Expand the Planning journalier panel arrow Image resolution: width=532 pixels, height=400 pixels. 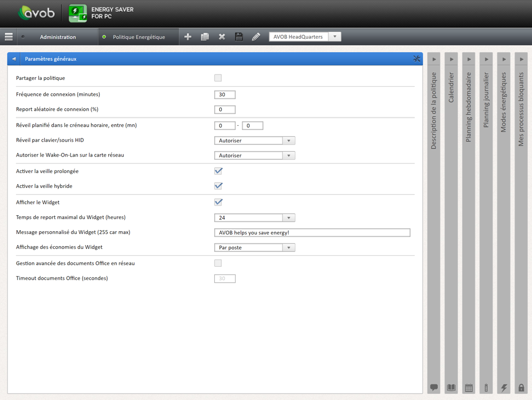[486, 59]
